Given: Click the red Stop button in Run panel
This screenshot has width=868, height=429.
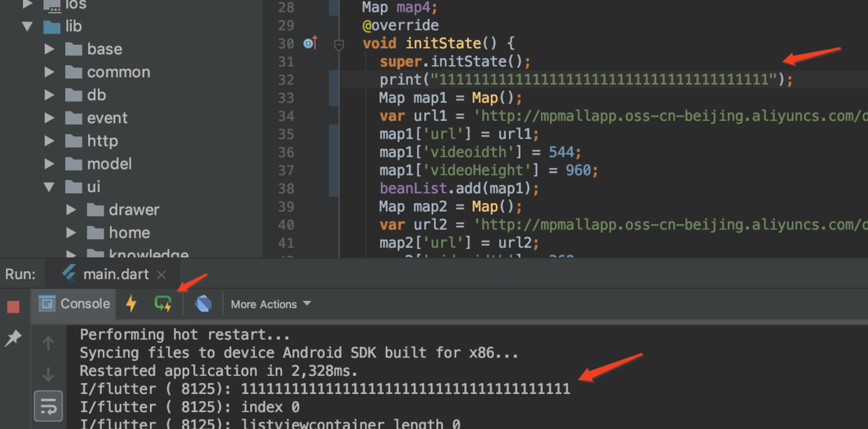Looking at the screenshot, I should (13, 307).
